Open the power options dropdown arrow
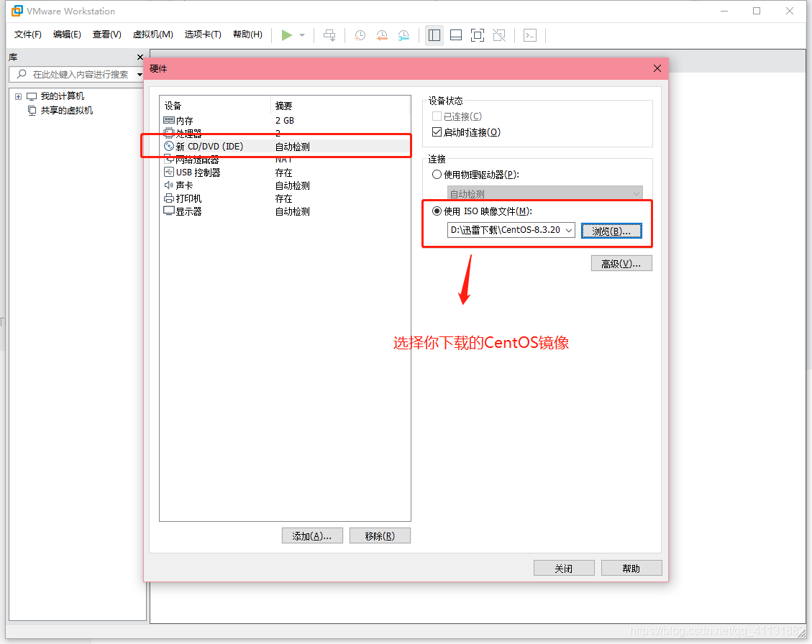 (x=302, y=35)
